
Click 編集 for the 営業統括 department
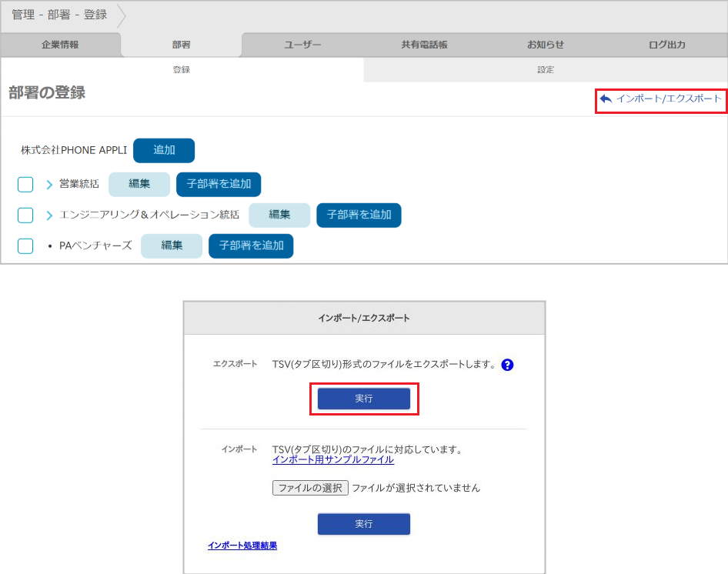click(x=139, y=185)
